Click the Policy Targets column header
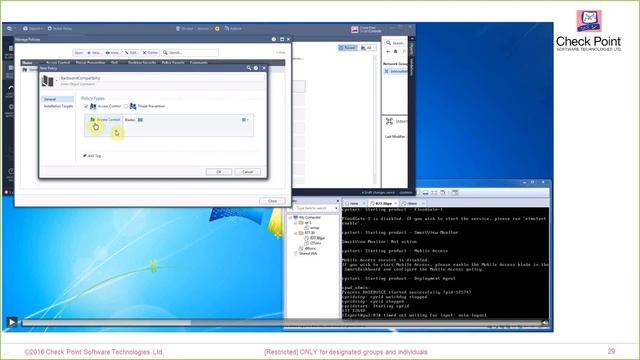 [x=173, y=62]
